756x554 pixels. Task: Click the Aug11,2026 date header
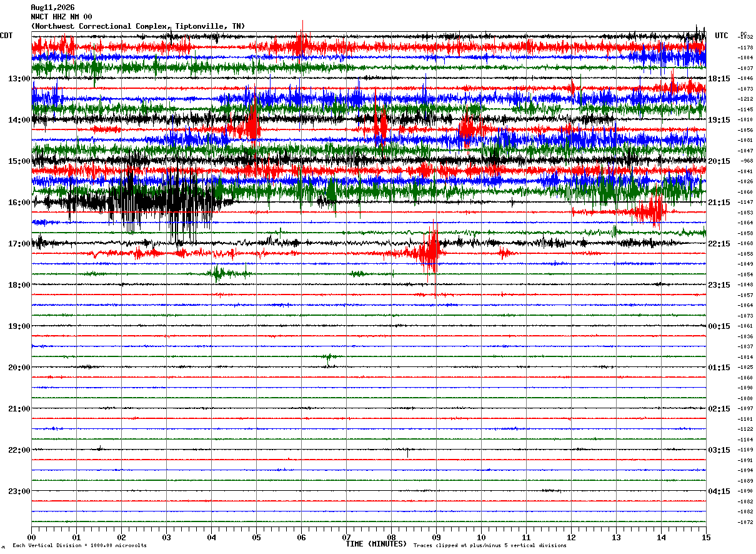click(52, 8)
